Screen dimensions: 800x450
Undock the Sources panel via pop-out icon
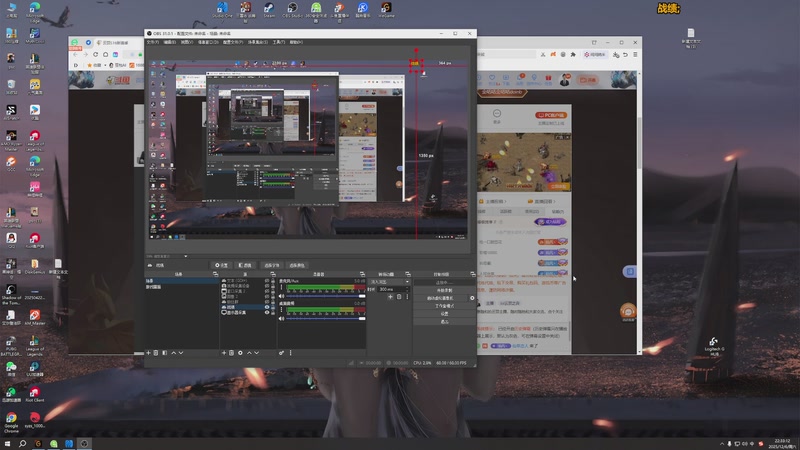click(x=272, y=274)
